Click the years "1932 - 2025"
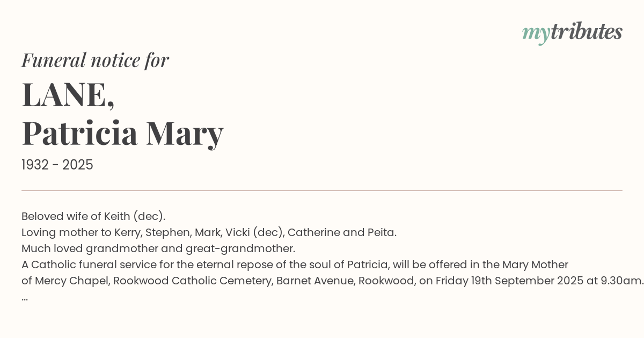 [x=57, y=165]
